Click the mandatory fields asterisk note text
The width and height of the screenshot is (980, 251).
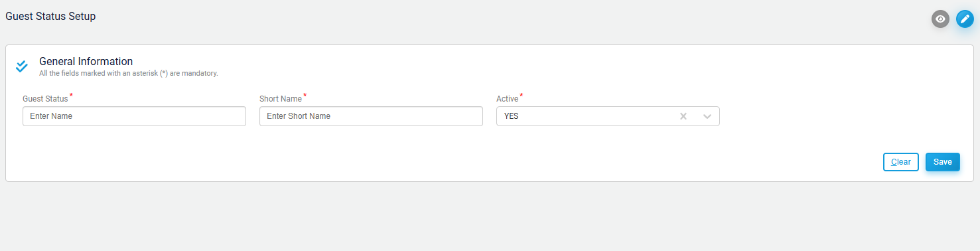[129, 73]
